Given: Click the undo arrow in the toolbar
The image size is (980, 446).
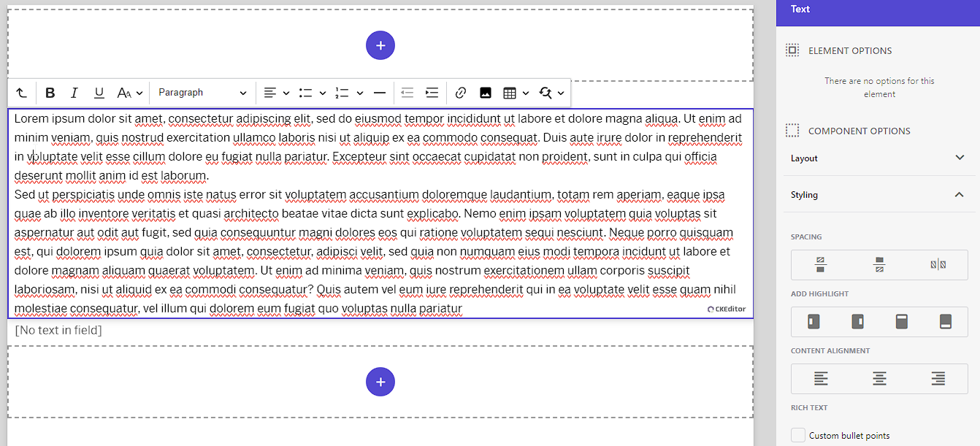Looking at the screenshot, I should pyautogui.click(x=21, y=93).
